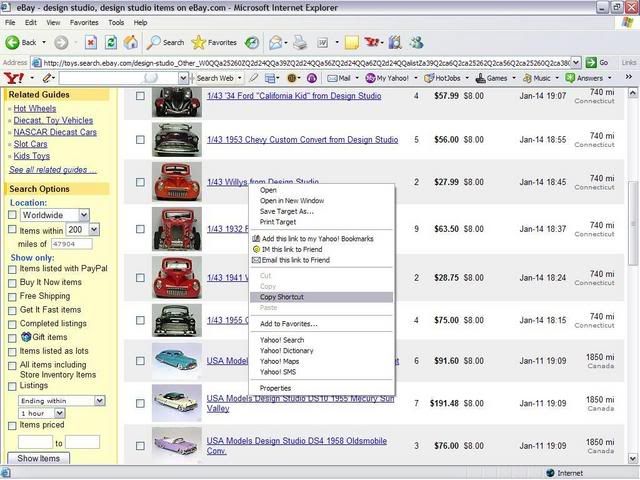Click the page vertical scrollbar thumb
The height and width of the screenshot is (480, 640).
tap(633, 222)
